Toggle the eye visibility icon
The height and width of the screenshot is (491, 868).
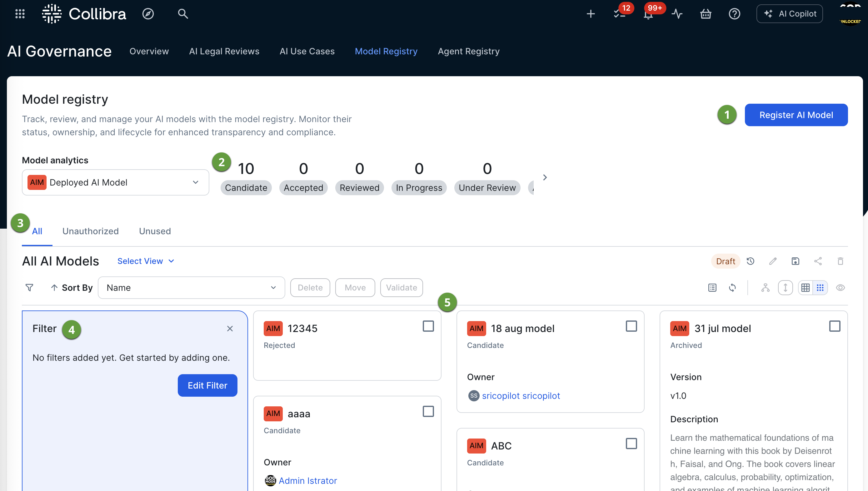(x=840, y=288)
